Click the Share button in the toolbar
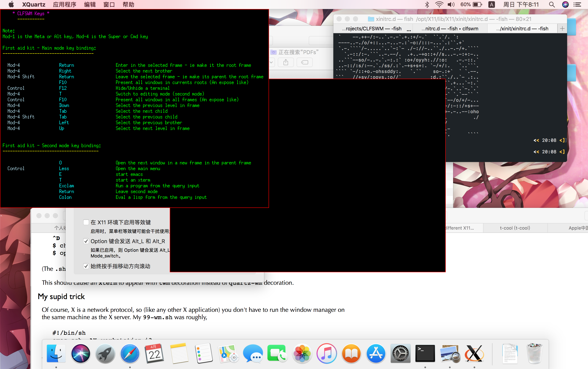This screenshot has height=369, width=588. tap(286, 62)
